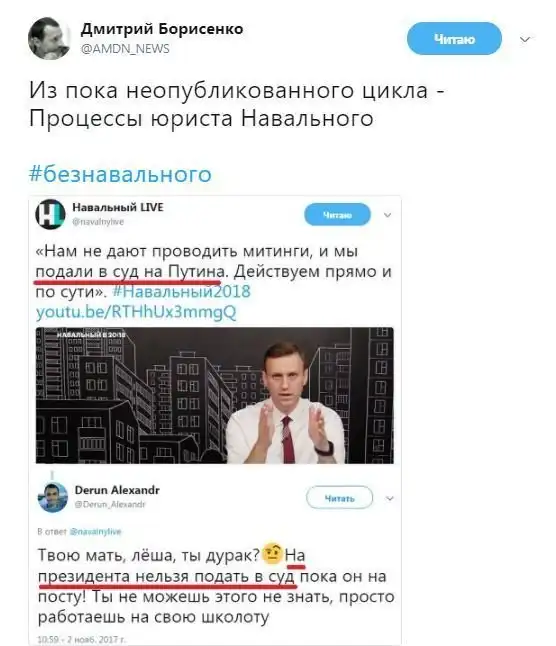Open Derun Alexandr's profile picture
This screenshot has height=646, width=556.
point(53,497)
